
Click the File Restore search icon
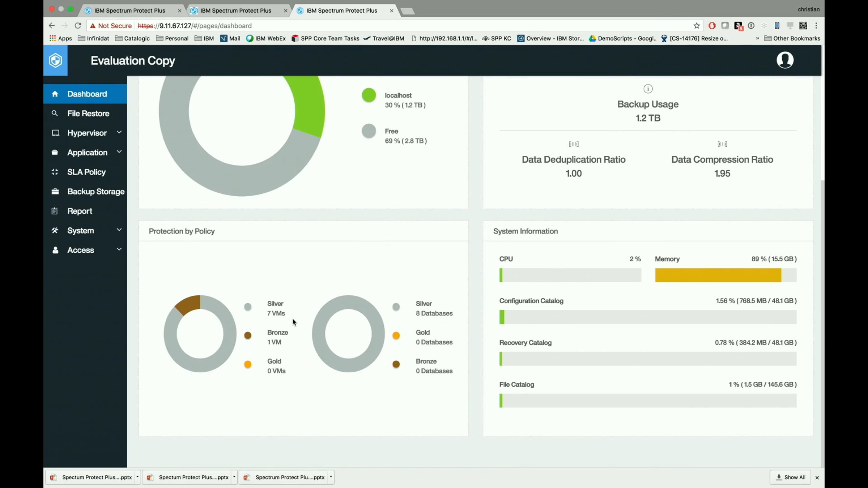pos(55,114)
